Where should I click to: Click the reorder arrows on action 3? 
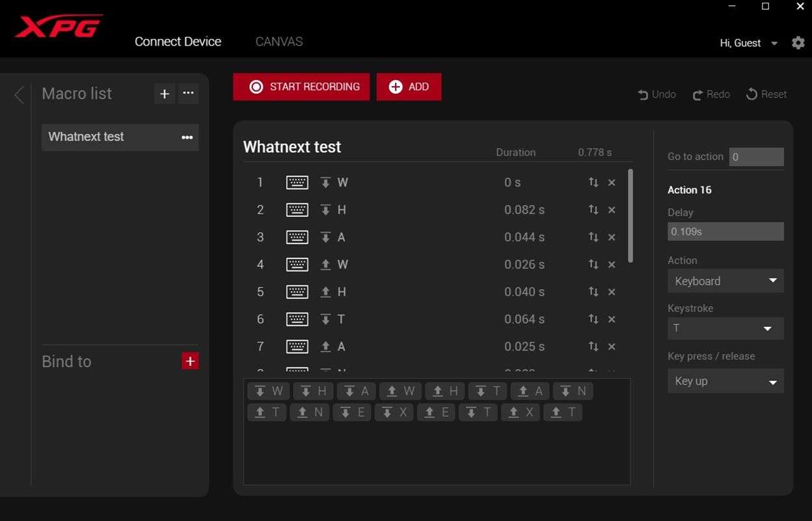click(x=593, y=237)
